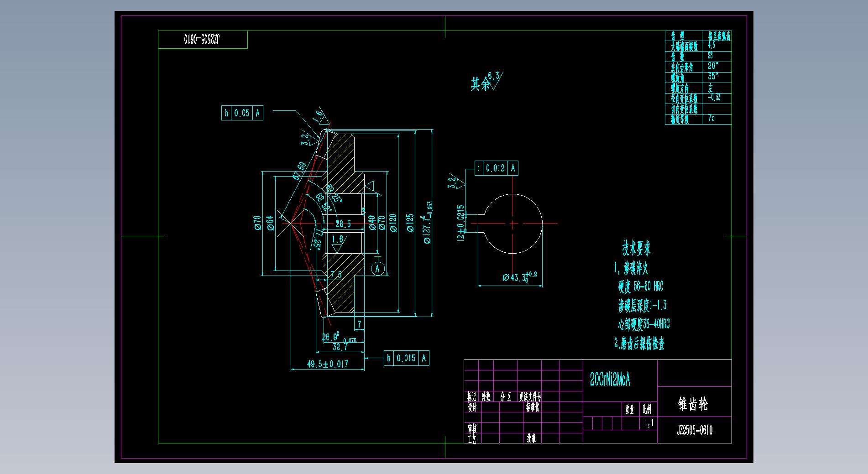The image size is (868, 474).
Task: Select the spiral direction value 左
Action: point(710,87)
